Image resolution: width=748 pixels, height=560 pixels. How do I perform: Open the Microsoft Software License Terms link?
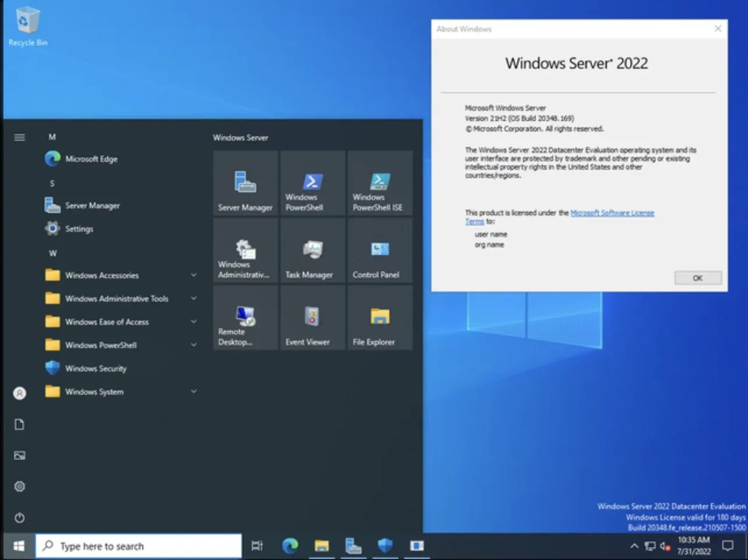pos(612,213)
